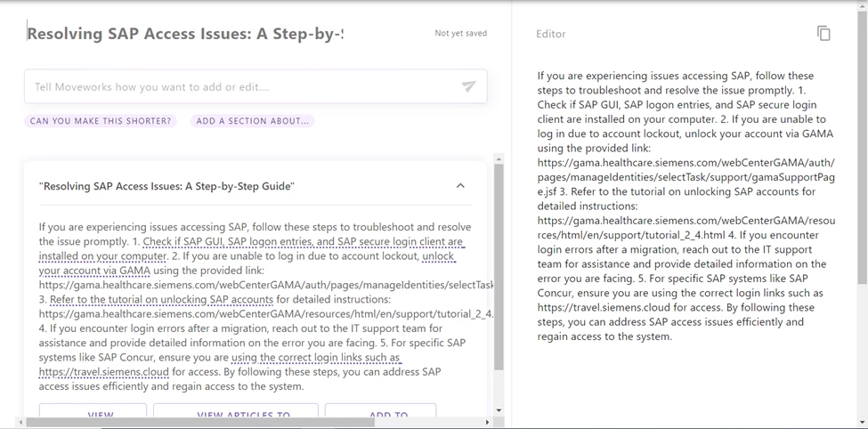The height and width of the screenshot is (429, 868).
Task: Click the 'Editor' panel heading
Action: [x=551, y=34]
